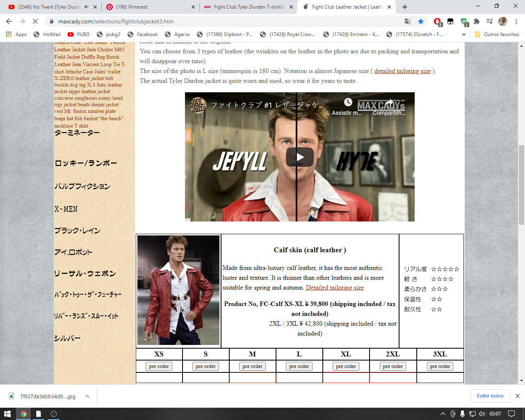Open the taskbar volume icon
The width and height of the screenshot is (525, 420).
(x=482, y=414)
